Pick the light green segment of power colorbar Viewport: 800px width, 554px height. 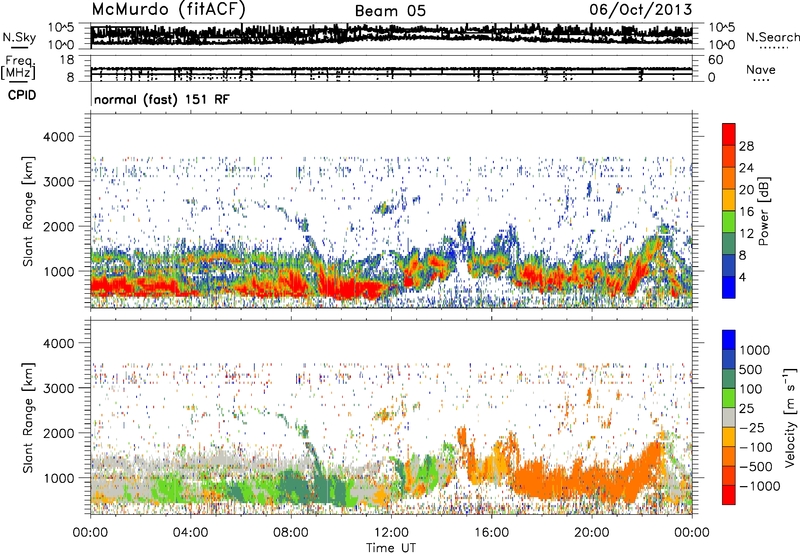click(x=729, y=223)
